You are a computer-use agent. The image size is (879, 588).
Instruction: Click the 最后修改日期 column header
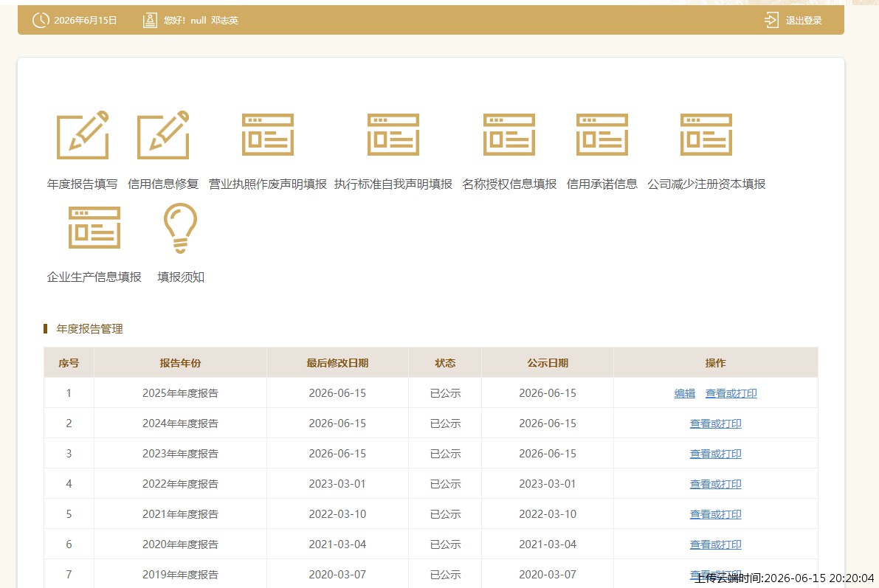click(x=337, y=363)
